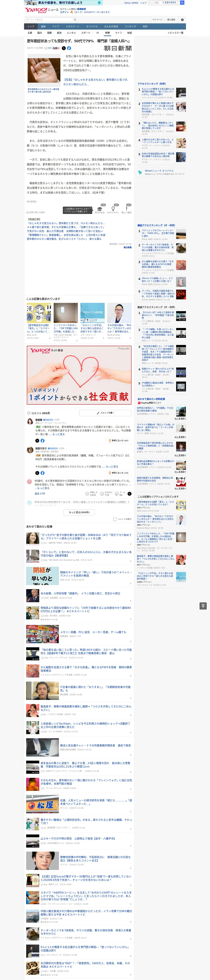
Task: Open トピックス一覧 link
Action: [x=175, y=33]
